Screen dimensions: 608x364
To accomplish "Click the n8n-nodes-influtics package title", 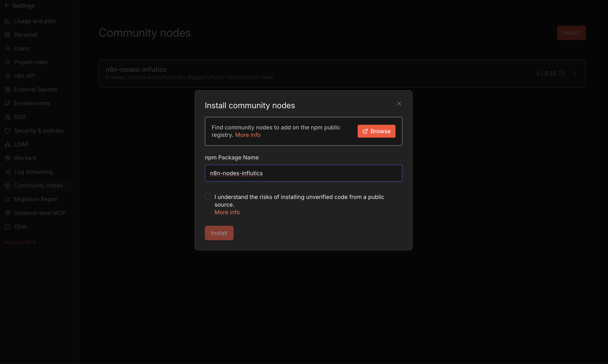I will 136,70.
